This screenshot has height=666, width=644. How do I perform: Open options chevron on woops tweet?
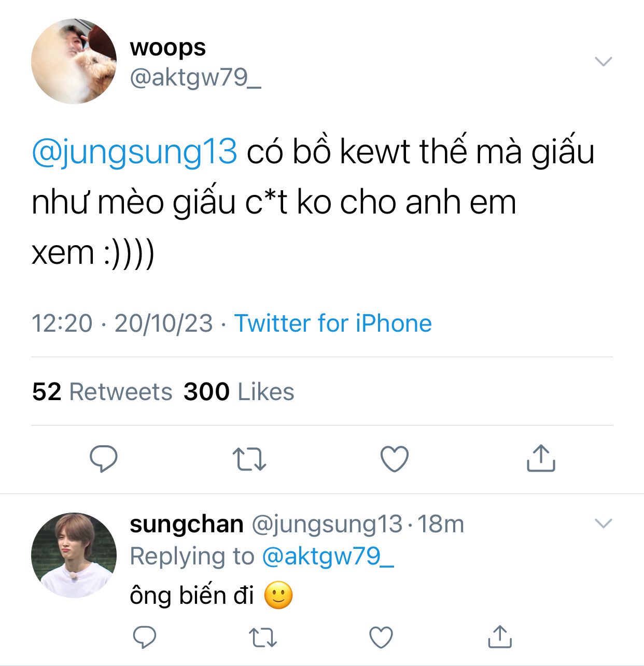(604, 62)
